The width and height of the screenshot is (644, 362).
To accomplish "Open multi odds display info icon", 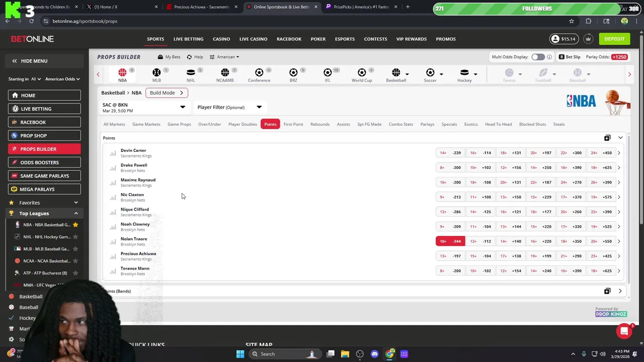I will coord(549,57).
